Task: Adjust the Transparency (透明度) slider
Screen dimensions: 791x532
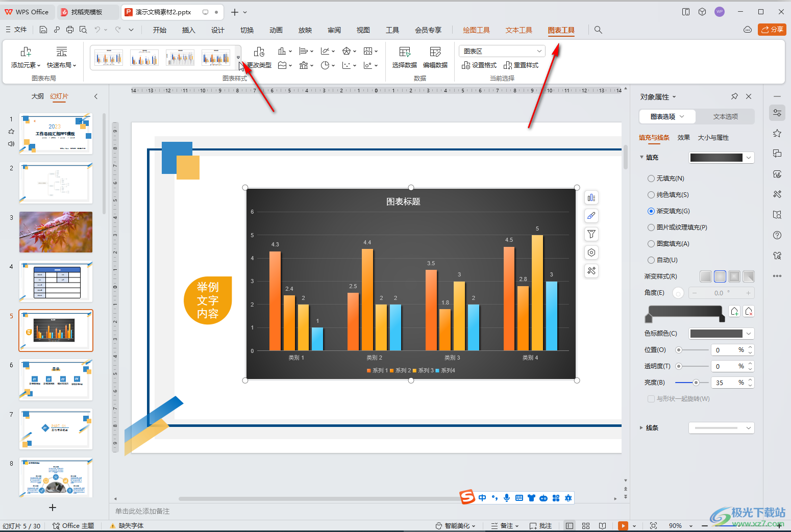Action: [x=679, y=366]
